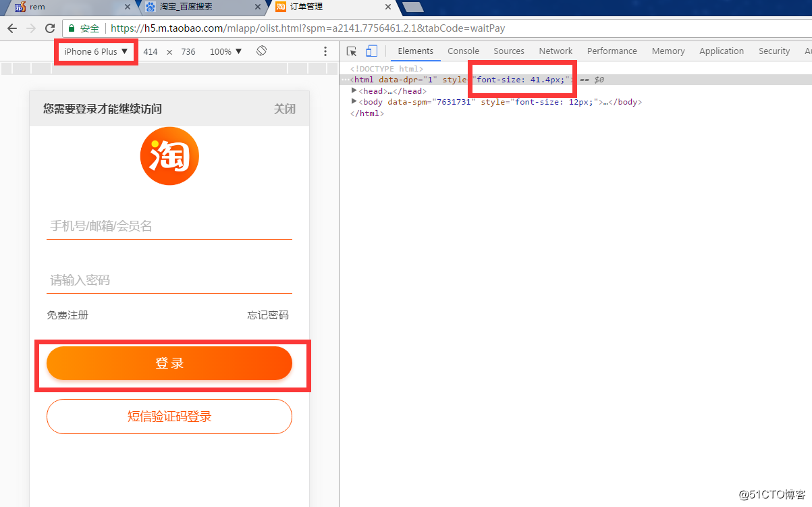Click the secure lock icon in address bar

(x=71, y=28)
